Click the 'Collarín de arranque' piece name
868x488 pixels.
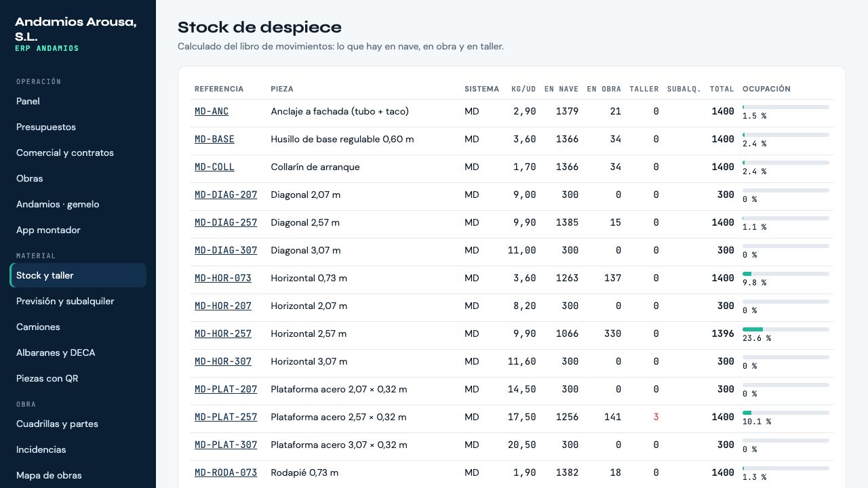tap(315, 167)
